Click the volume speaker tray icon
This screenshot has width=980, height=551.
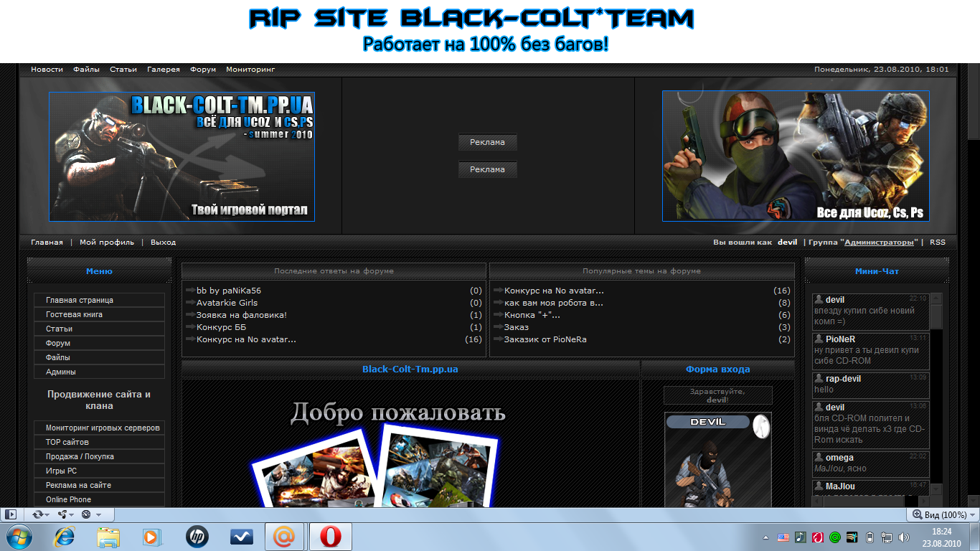[903, 537]
